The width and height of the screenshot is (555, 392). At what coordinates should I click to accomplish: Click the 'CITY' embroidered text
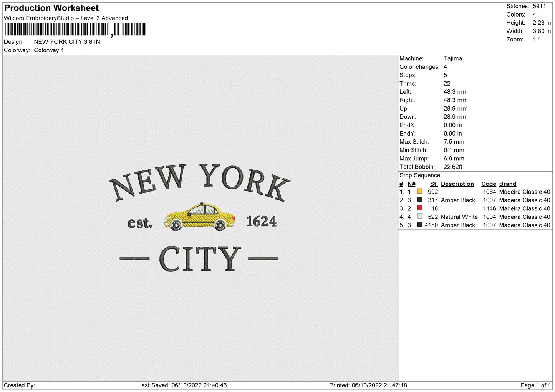click(200, 259)
